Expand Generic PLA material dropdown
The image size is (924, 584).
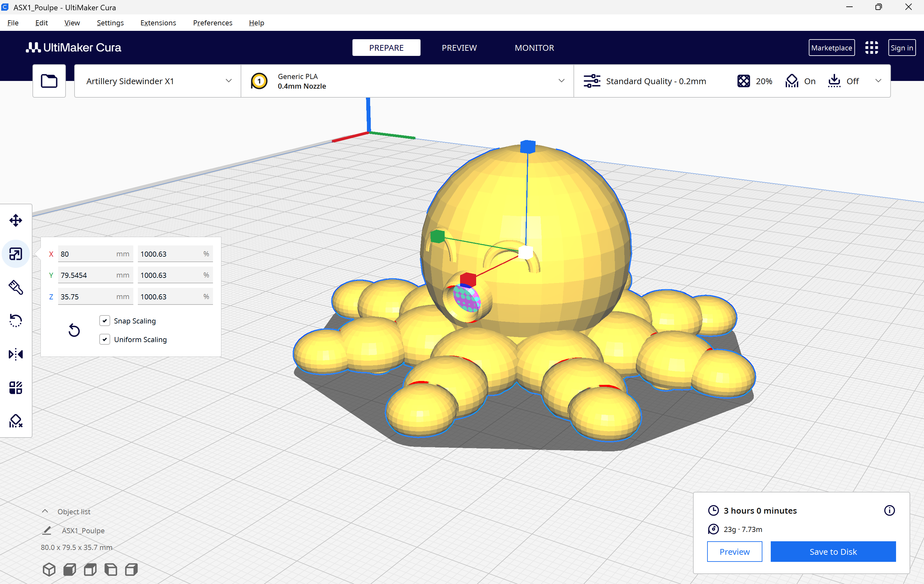(407, 81)
